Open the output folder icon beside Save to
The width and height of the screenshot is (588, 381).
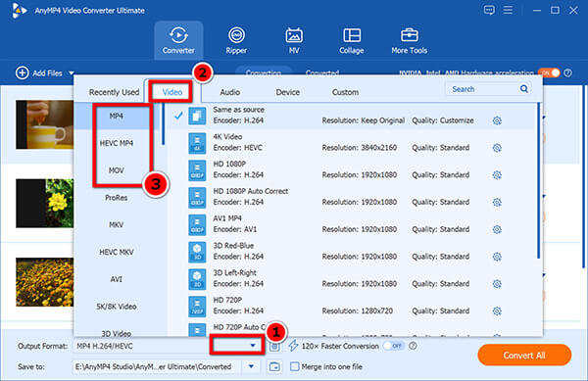click(x=274, y=366)
